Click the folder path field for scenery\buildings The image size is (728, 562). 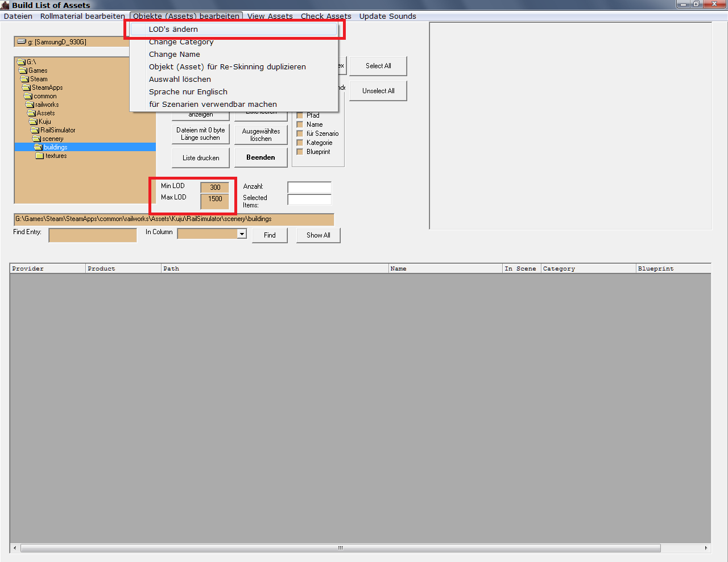(174, 219)
